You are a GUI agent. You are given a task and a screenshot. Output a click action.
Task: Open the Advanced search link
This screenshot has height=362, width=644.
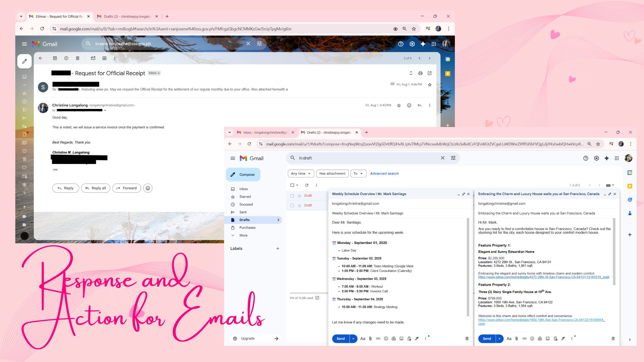384,174
